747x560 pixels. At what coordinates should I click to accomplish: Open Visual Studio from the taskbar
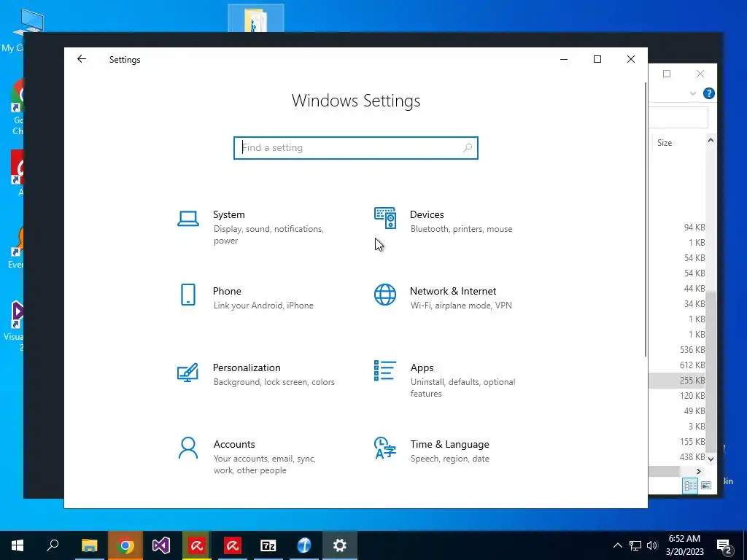pos(161,545)
